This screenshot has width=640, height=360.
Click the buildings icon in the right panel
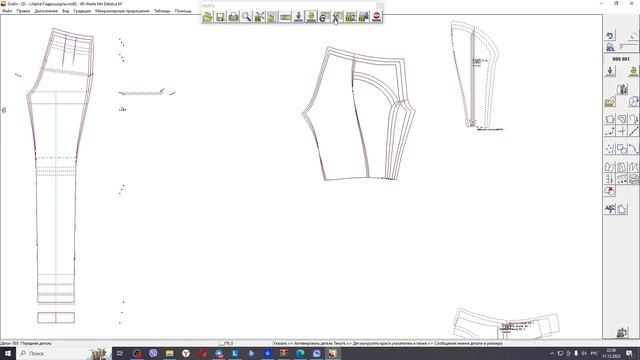click(x=622, y=89)
